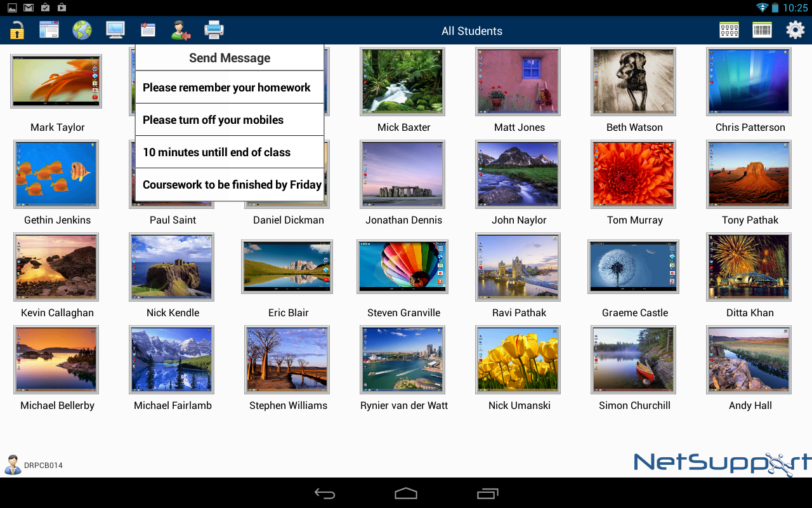Image resolution: width=812 pixels, height=508 pixels.
Task: Switch to detailed list view
Action: coord(762,30)
